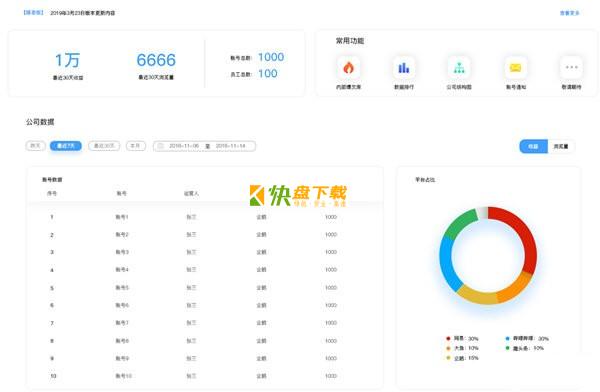The width and height of the screenshot is (600, 392).
Task: Click the 账号5 cell
Action: (x=122, y=288)
